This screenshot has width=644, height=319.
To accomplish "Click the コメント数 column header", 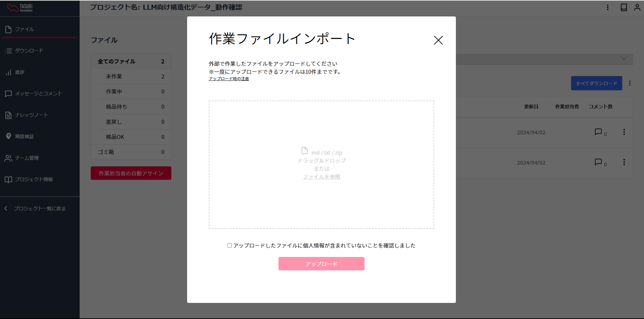I will (601, 107).
